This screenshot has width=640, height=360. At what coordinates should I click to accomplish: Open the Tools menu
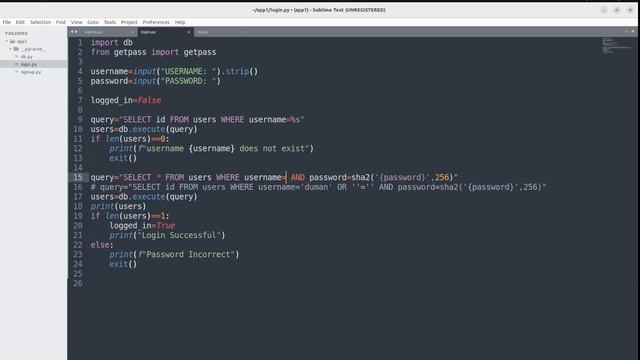110,22
